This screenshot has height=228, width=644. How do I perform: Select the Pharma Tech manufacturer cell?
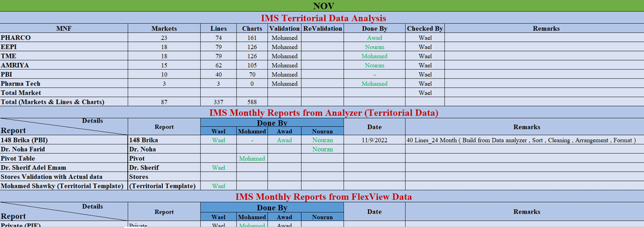[64, 84]
